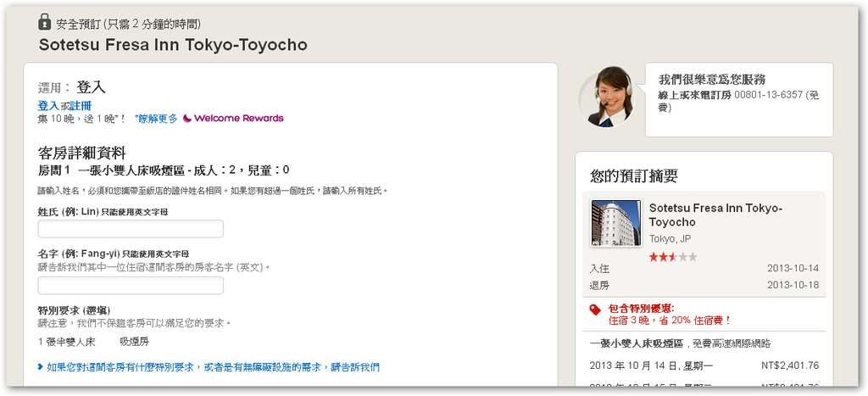Open the Sotetsu Fresa Inn hotel thumbnail
Image resolution: width=868 pixels, height=396 pixels.
pos(616,223)
